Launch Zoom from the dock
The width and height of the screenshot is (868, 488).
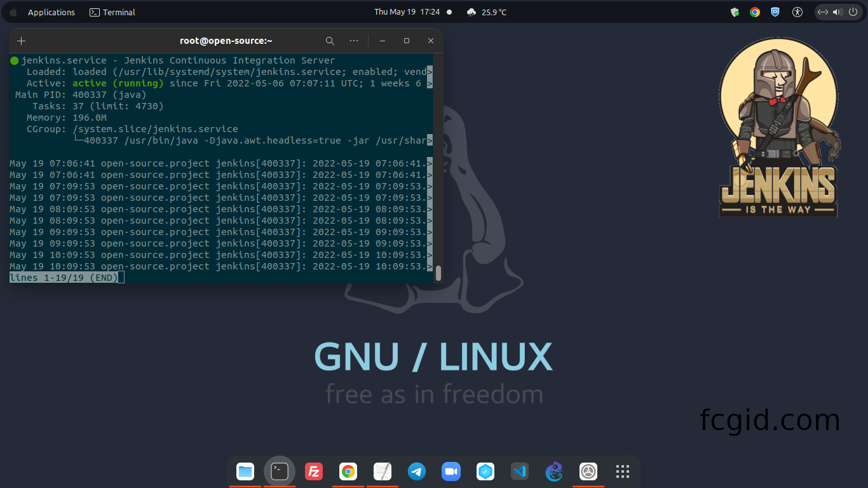click(451, 471)
